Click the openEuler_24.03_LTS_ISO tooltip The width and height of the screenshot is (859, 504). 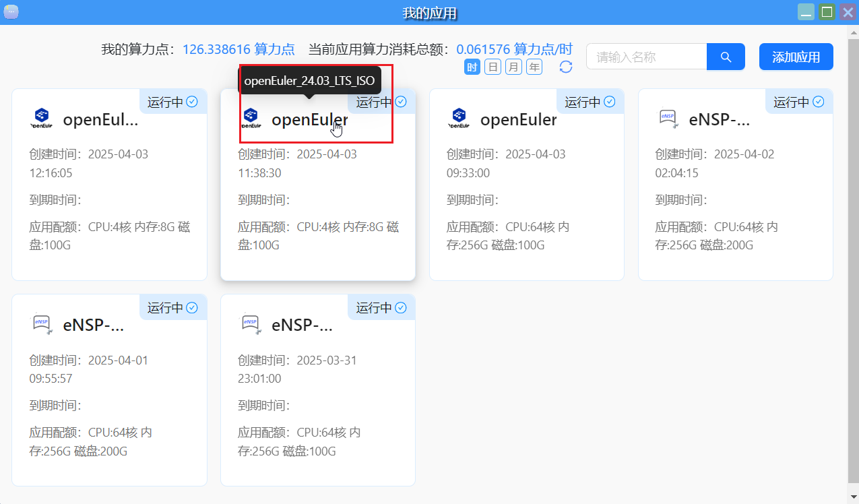click(x=309, y=80)
